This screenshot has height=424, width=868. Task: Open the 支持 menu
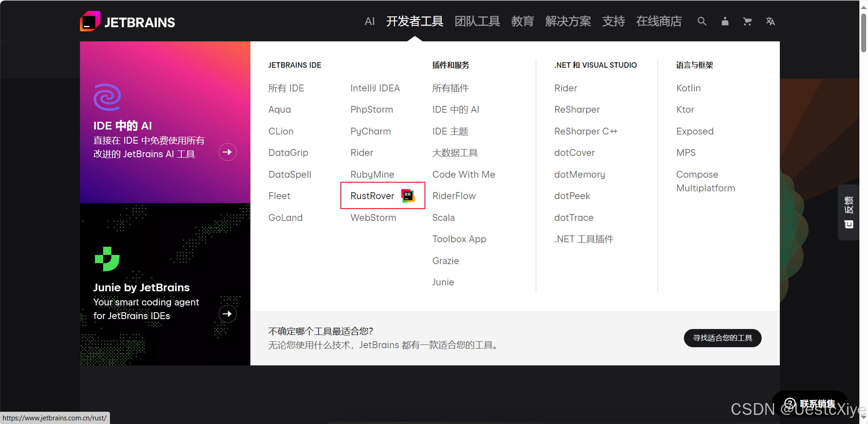614,21
